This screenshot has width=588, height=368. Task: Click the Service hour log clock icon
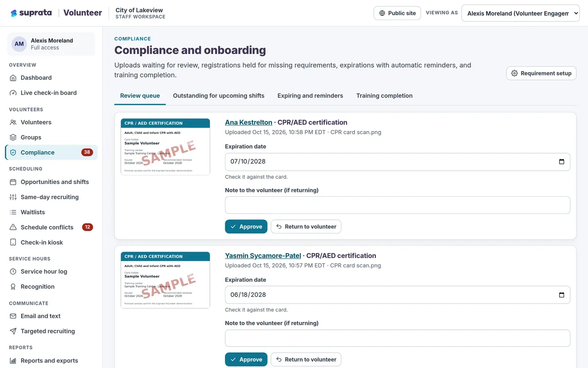(x=13, y=271)
